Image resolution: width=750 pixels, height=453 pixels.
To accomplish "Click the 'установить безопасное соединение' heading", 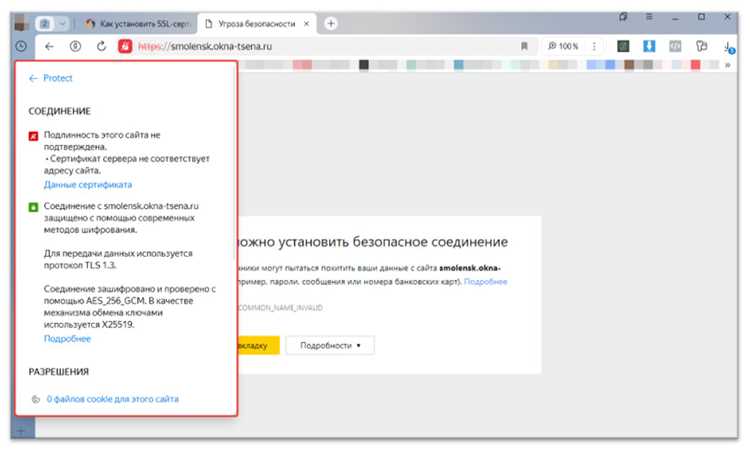I will (x=373, y=242).
